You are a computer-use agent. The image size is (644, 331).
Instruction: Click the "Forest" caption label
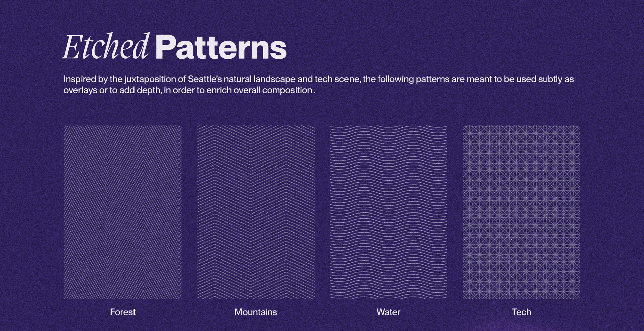[x=123, y=312]
